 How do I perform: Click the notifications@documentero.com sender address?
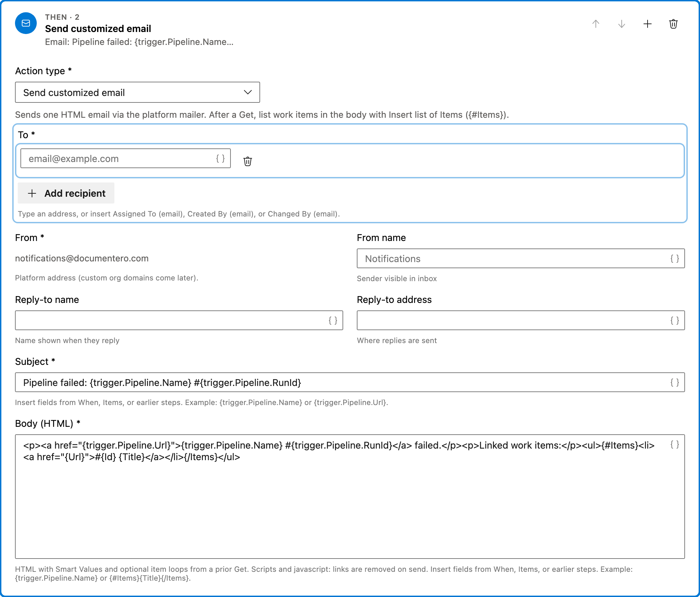coord(82,258)
